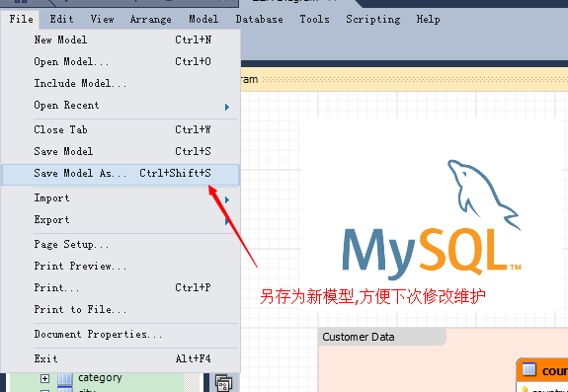
Task: Click the Customer Data layer title
Action: pyautogui.click(x=358, y=337)
